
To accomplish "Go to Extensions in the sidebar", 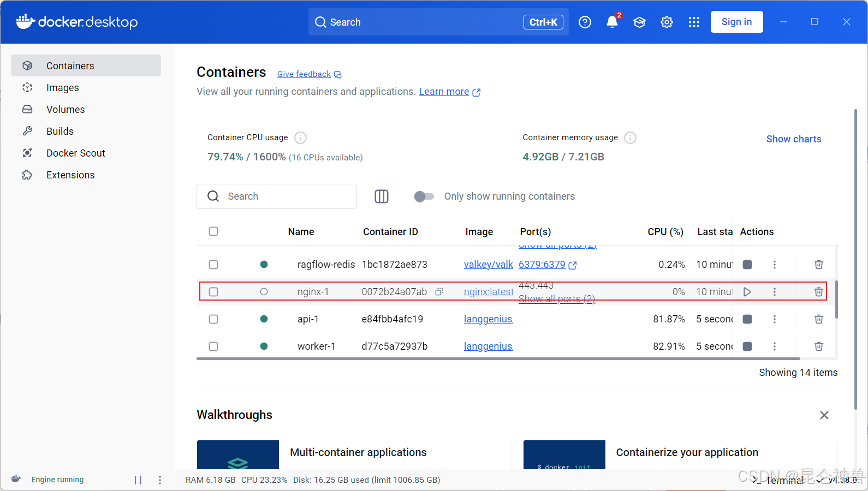I will (x=86, y=175).
